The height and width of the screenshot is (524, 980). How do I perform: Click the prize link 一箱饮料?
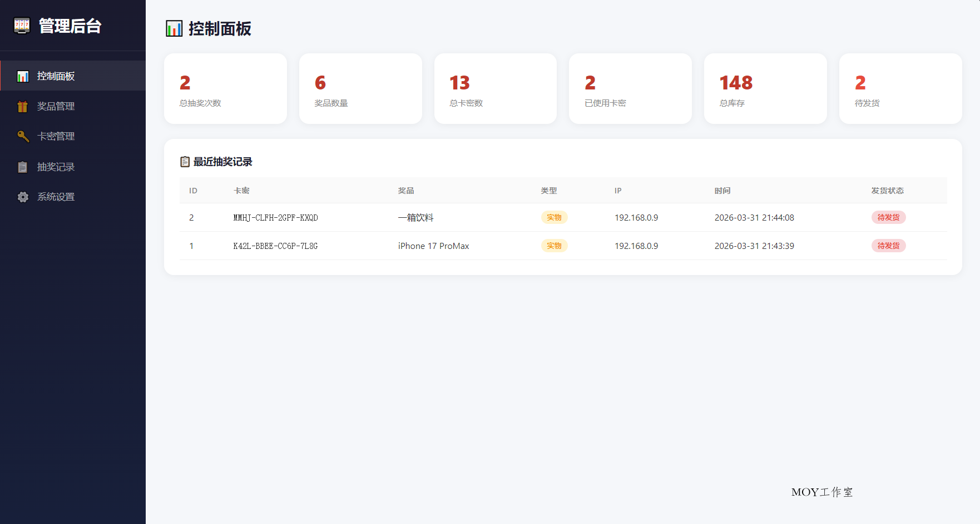[x=415, y=217]
